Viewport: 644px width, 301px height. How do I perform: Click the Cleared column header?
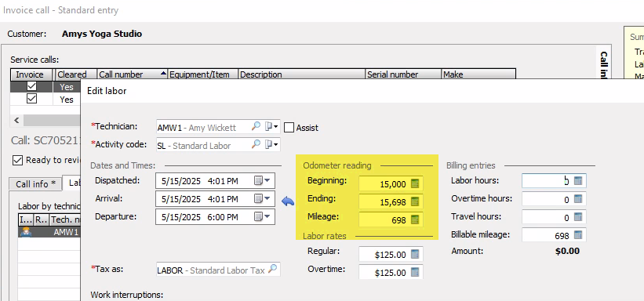pos(75,74)
